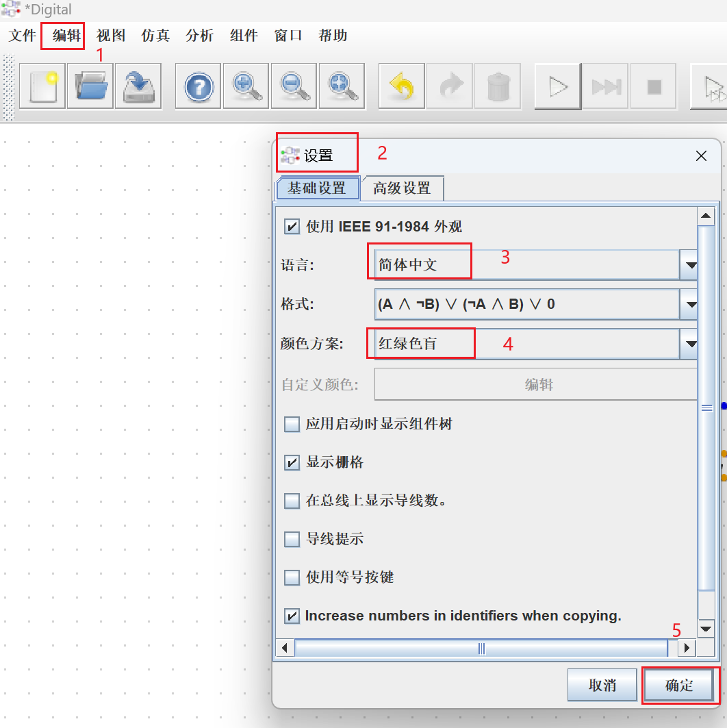This screenshot has width=727, height=728.
Task: Switch to the 基础设置 tab
Action: coord(318,188)
